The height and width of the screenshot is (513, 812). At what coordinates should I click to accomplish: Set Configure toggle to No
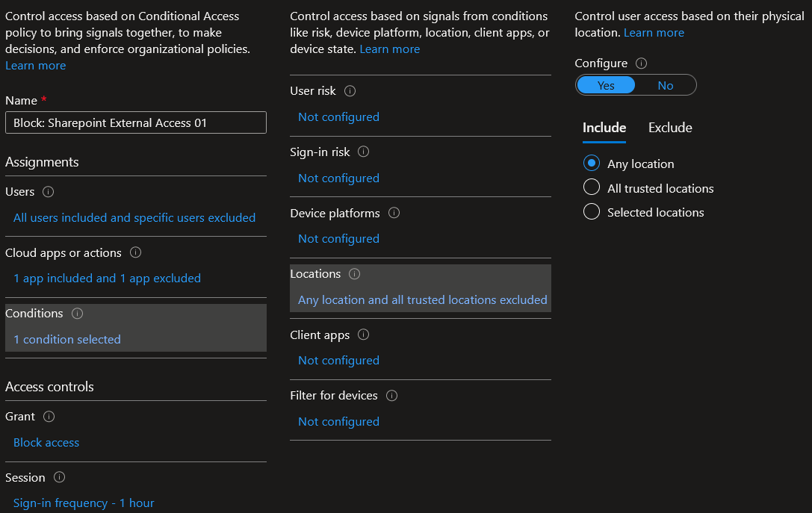(665, 85)
